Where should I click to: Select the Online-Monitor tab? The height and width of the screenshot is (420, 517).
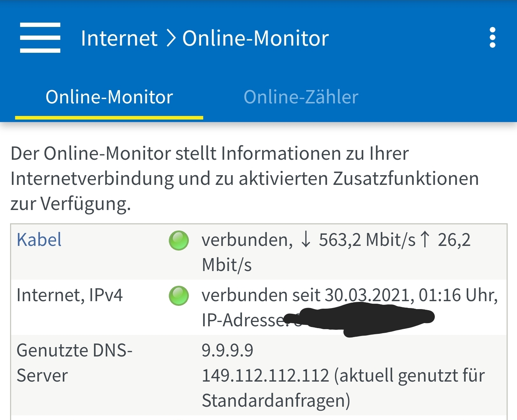click(x=109, y=97)
